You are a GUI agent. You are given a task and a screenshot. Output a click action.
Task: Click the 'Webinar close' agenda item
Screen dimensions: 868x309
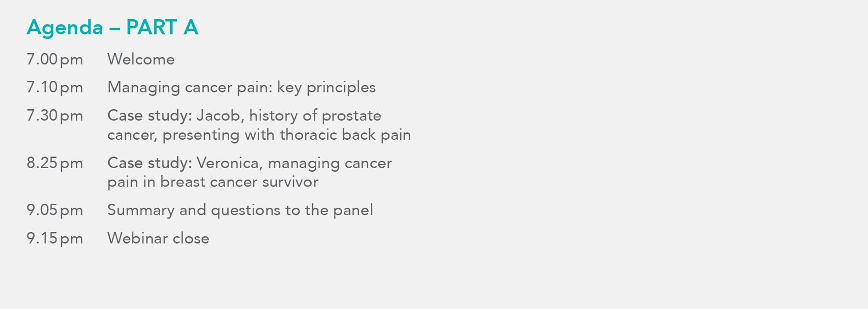click(x=158, y=238)
